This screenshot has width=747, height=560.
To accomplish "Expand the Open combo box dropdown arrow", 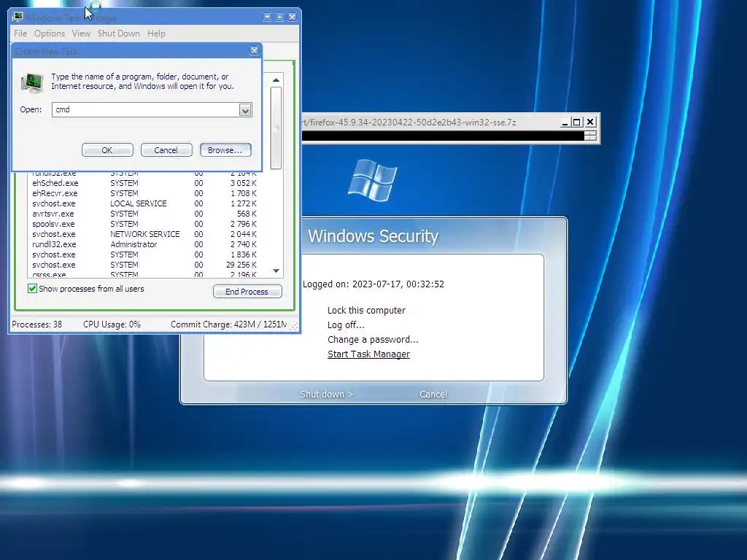I will 245,110.
